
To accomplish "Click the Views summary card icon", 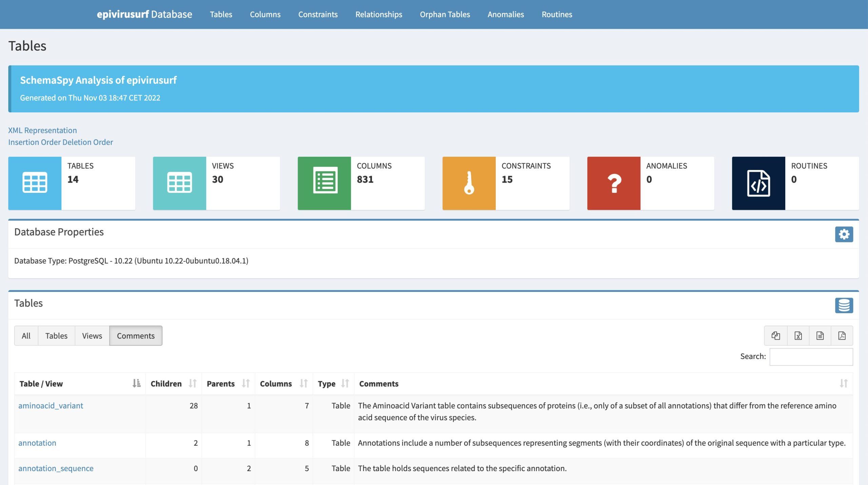I will click(179, 183).
